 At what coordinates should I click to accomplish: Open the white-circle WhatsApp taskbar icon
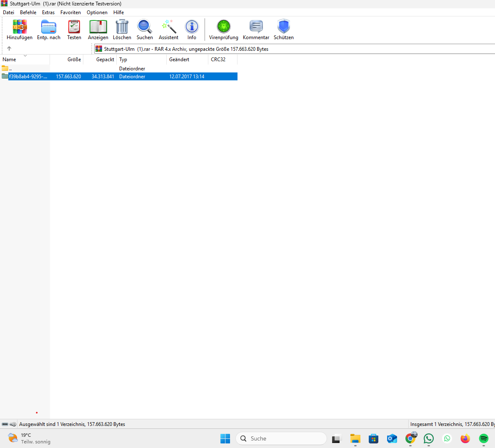(447, 438)
